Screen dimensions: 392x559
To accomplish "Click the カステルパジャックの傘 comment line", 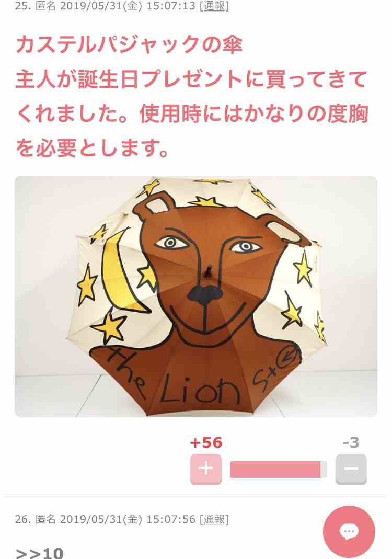I will click(x=129, y=45).
